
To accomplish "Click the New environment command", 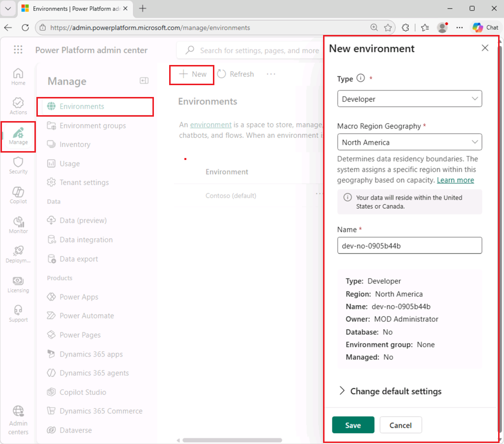I will click(x=192, y=74).
